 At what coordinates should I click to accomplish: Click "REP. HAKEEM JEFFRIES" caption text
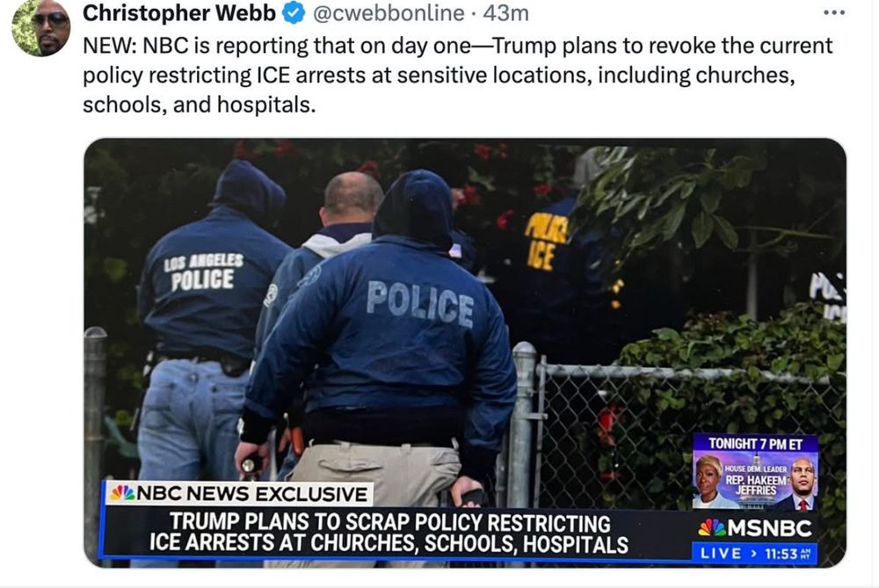click(x=756, y=485)
